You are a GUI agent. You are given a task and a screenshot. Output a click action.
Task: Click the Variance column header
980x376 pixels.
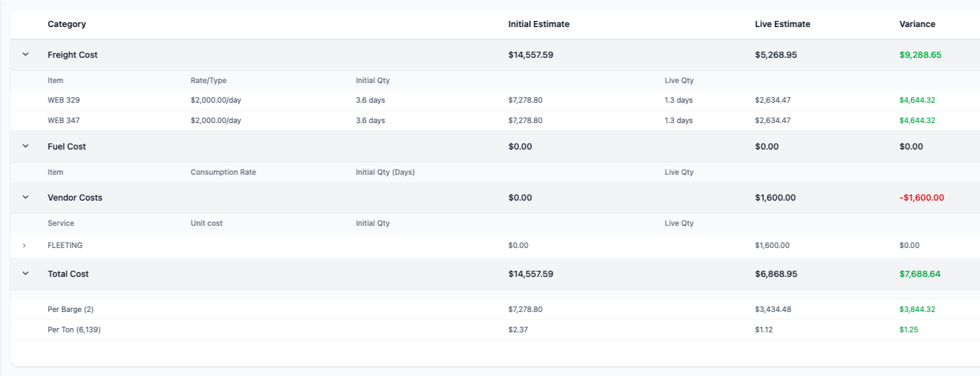[x=917, y=24]
